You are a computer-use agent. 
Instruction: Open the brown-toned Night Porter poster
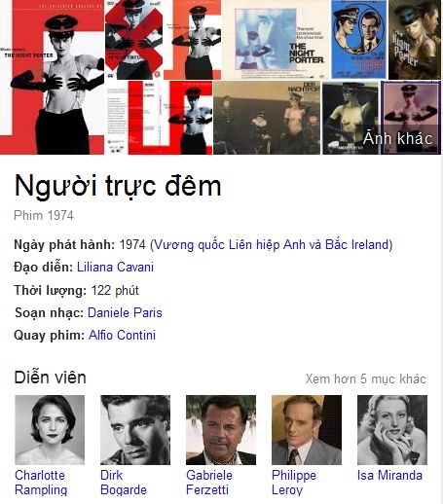click(415, 40)
